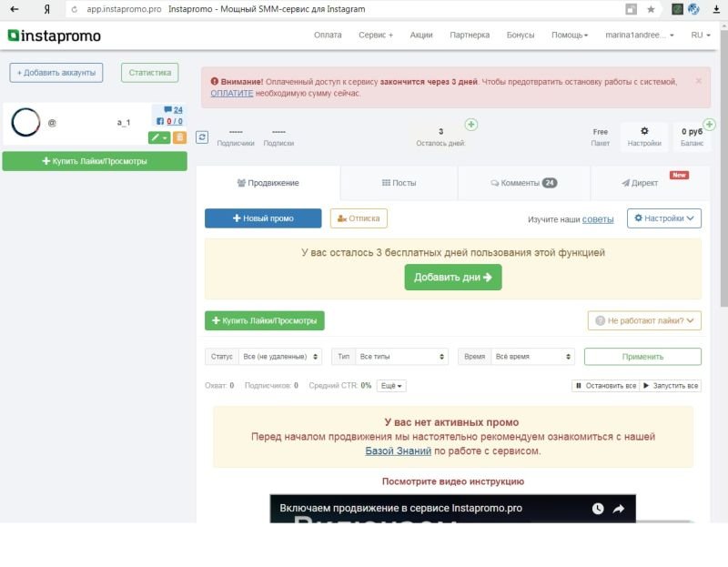Click the green plus icon above Осталось дней
The width and height of the screenshot is (728, 567).
tap(470, 125)
